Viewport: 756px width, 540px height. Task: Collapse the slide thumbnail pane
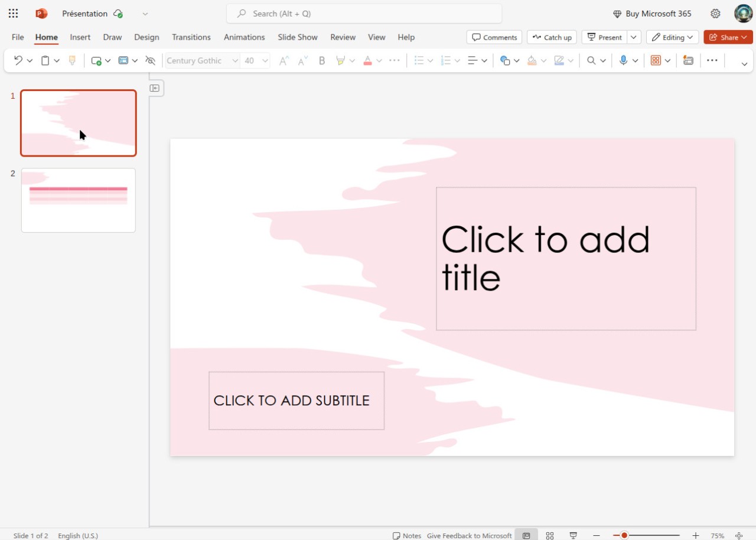[155, 88]
